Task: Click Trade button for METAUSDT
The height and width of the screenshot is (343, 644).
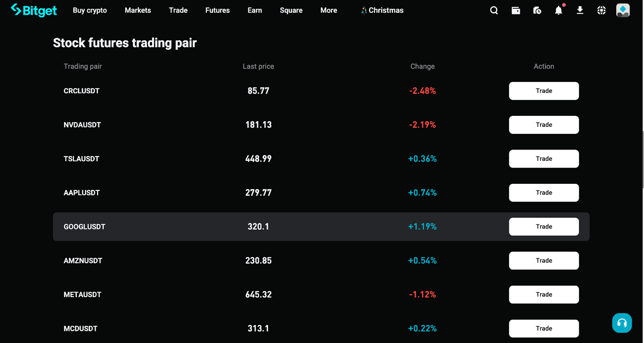Action: tap(544, 295)
